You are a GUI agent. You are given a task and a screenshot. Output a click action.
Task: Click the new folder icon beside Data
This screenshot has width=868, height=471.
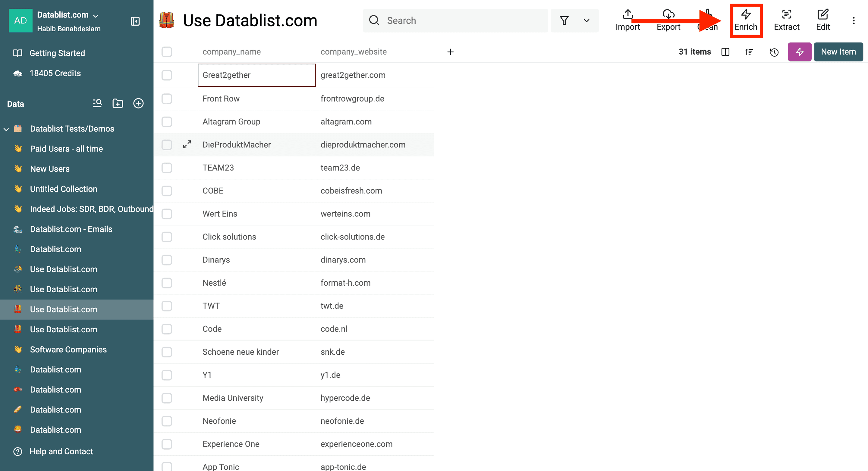tap(118, 103)
